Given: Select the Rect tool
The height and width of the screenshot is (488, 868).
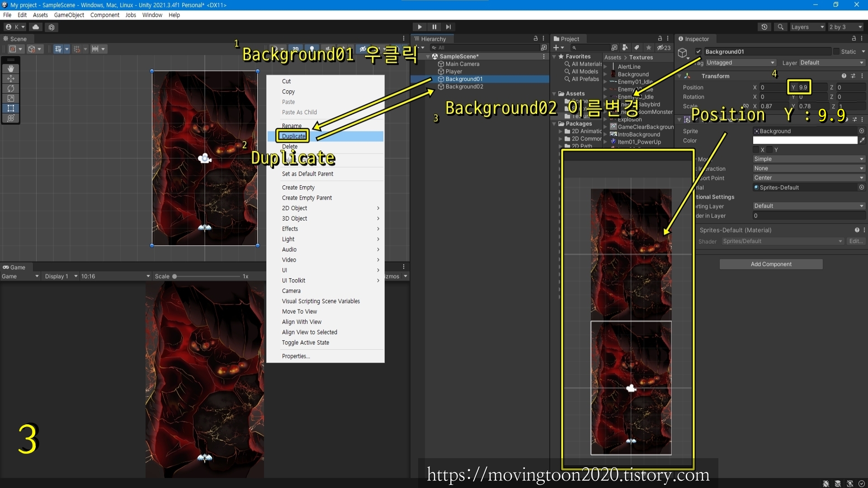Looking at the screenshot, I should coord(11,108).
